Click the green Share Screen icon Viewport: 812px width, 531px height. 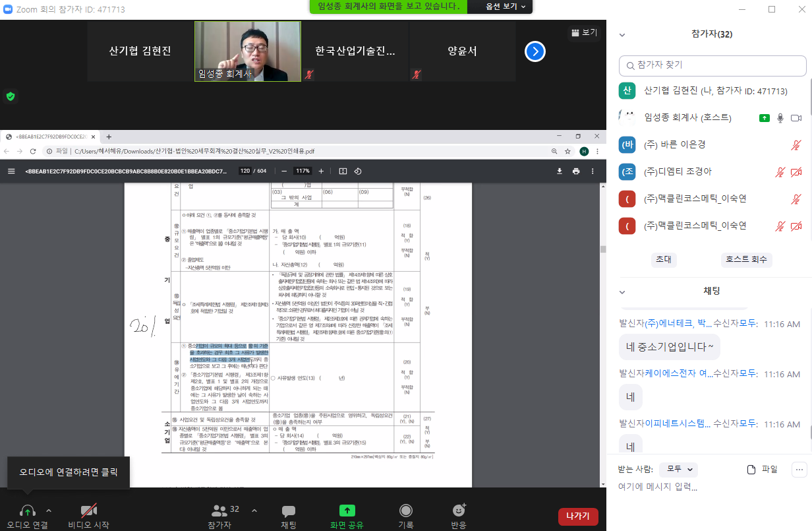coord(347,511)
